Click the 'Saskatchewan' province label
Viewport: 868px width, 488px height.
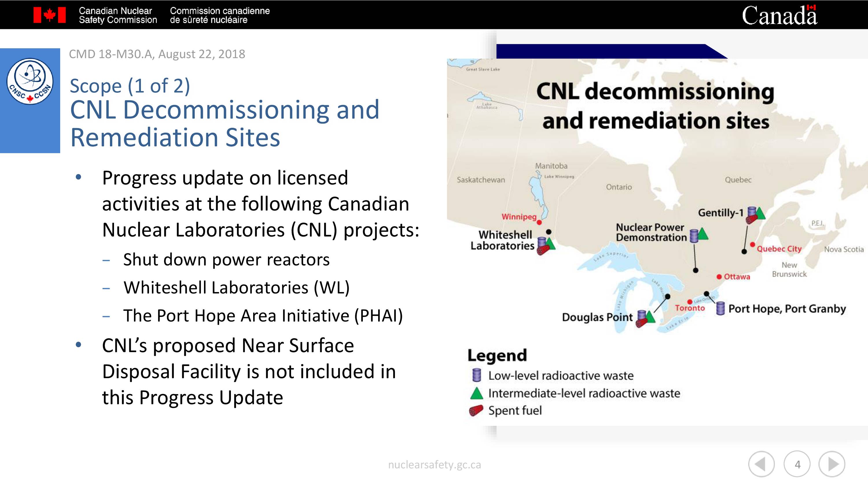tap(481, 180)
